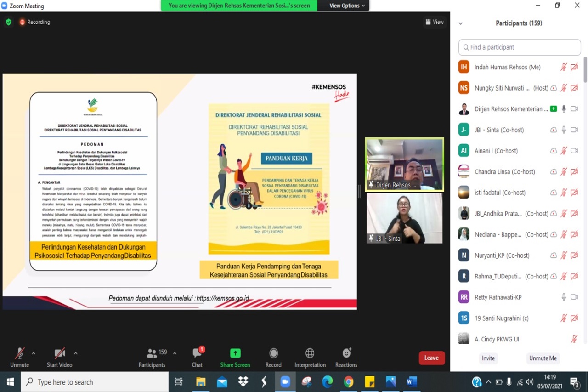588x392 pixels.
Task: Start your video camera
Action: [x=59, y=358]
